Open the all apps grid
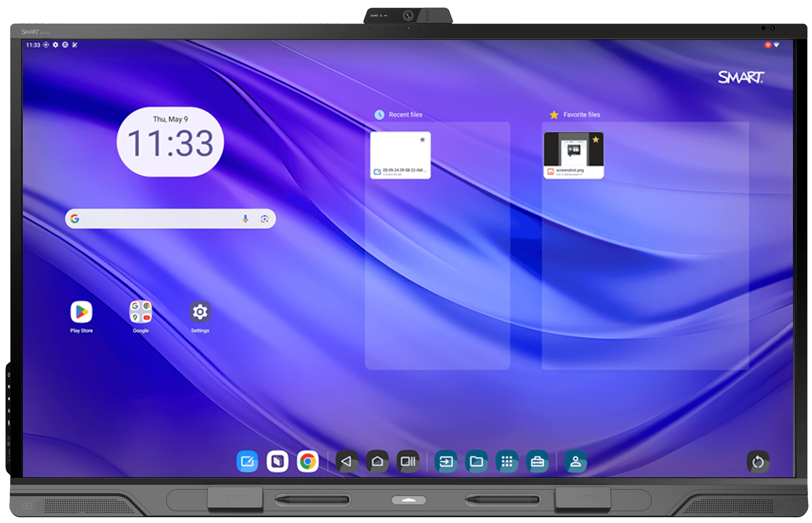 pos(506,461)
